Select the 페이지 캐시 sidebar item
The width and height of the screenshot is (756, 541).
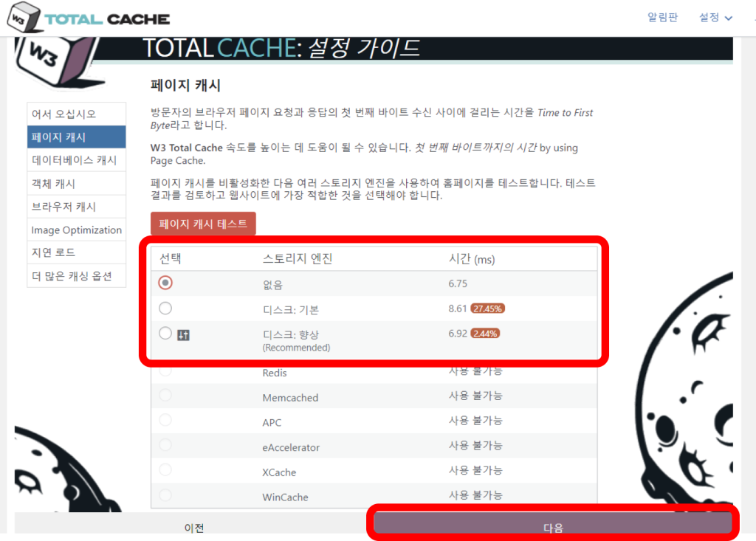[x=76, y=137]
